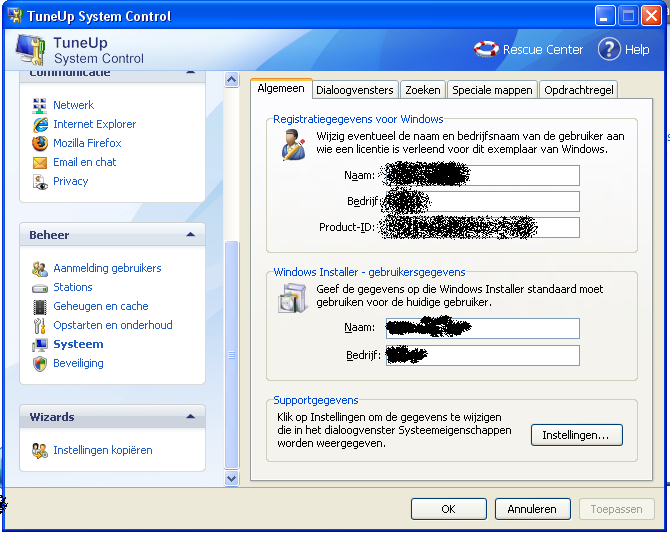Select the Systeem category link
670x536 pixels.
tap(78, 345)
